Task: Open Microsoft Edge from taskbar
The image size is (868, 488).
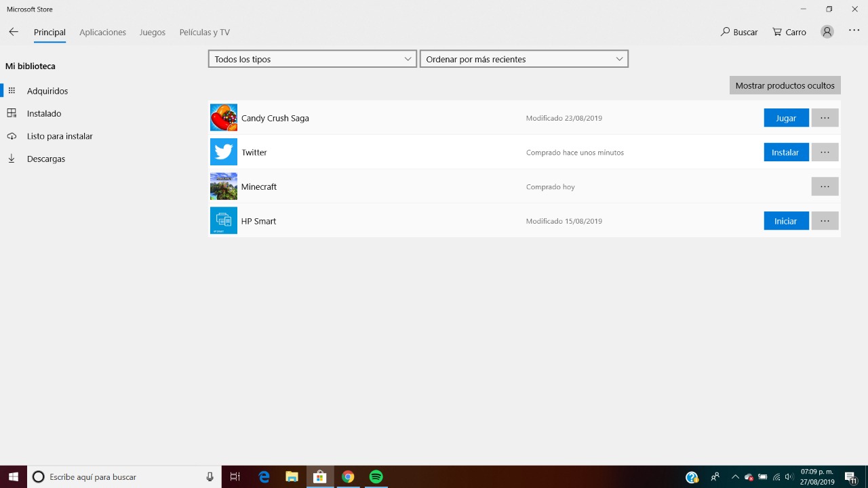Action: pos(264,477)
